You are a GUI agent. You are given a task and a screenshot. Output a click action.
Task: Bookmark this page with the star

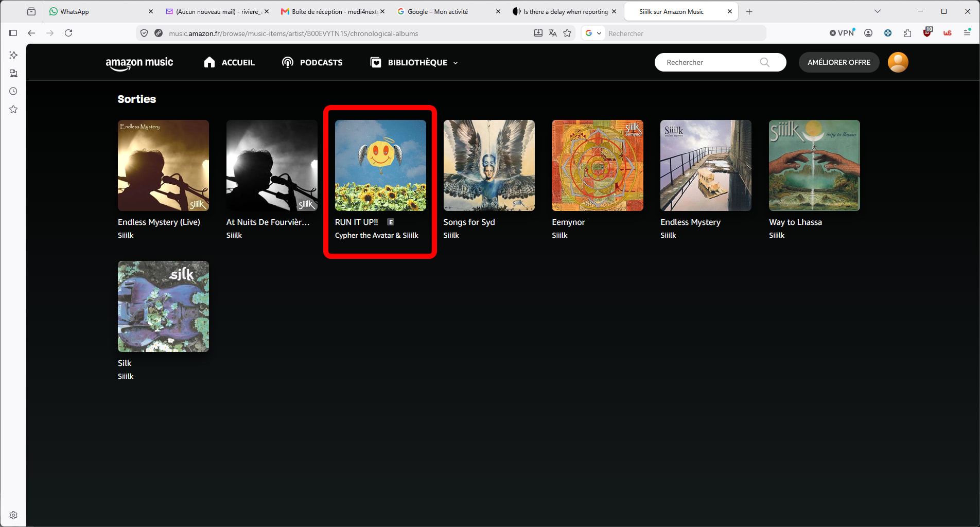click(x=567, y=33)
